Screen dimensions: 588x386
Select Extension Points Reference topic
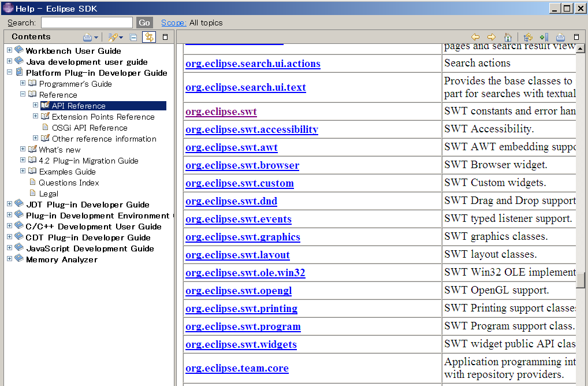pos(103,117)
